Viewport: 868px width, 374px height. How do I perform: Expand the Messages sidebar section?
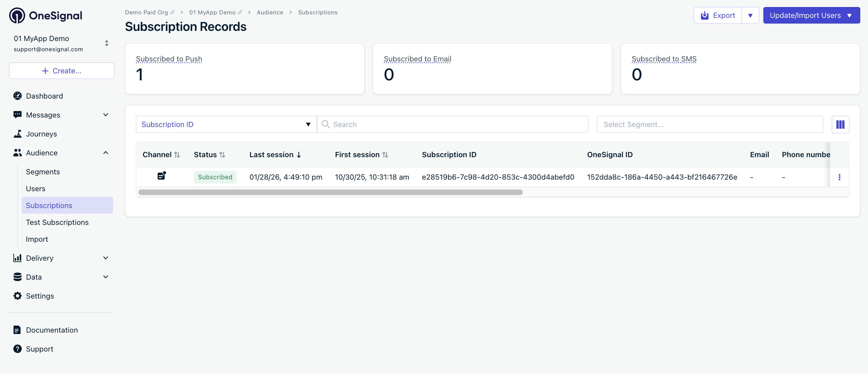point(105,115)
